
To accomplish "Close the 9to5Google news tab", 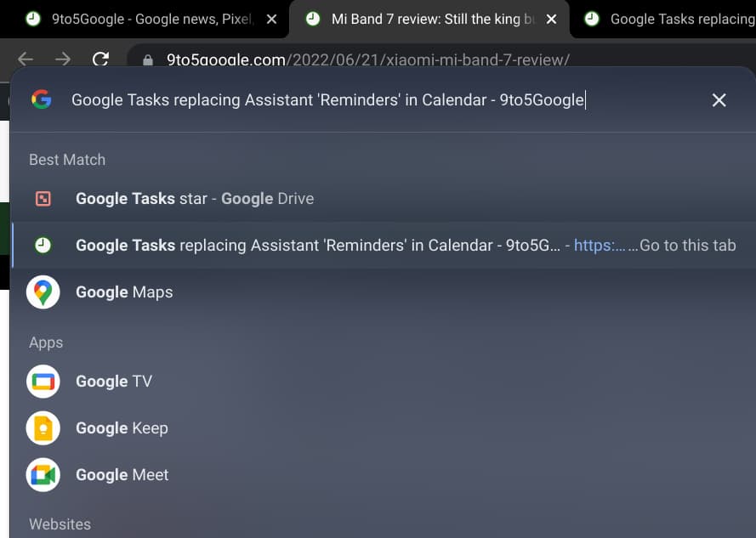I will [271, 19].
